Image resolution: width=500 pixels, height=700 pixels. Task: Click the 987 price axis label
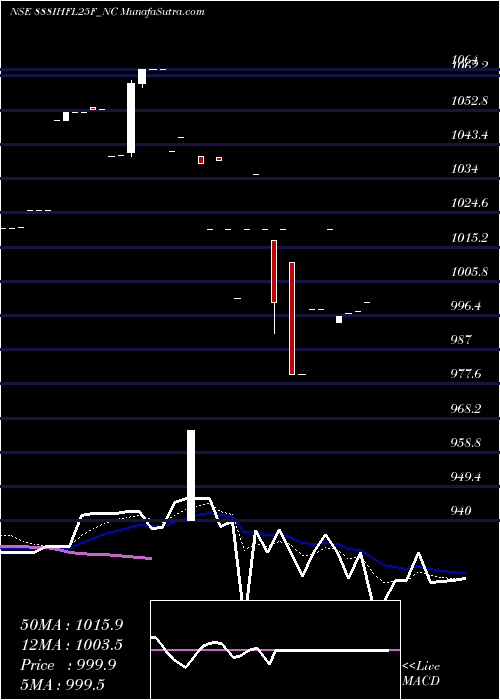click(x=461, y=340)
